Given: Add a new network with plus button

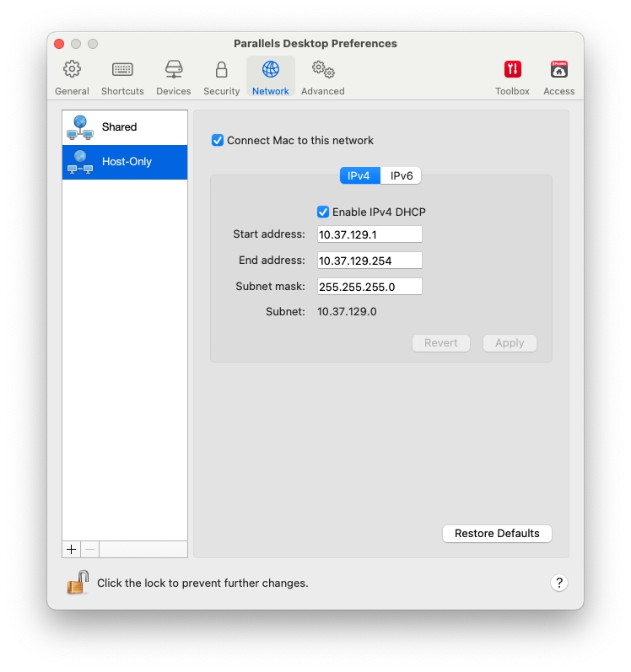Looking at the screenshot, I should point(72,549).
